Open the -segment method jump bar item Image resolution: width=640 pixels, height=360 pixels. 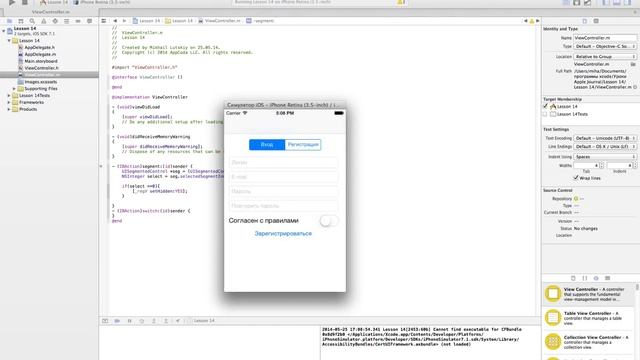click(260, 21)
